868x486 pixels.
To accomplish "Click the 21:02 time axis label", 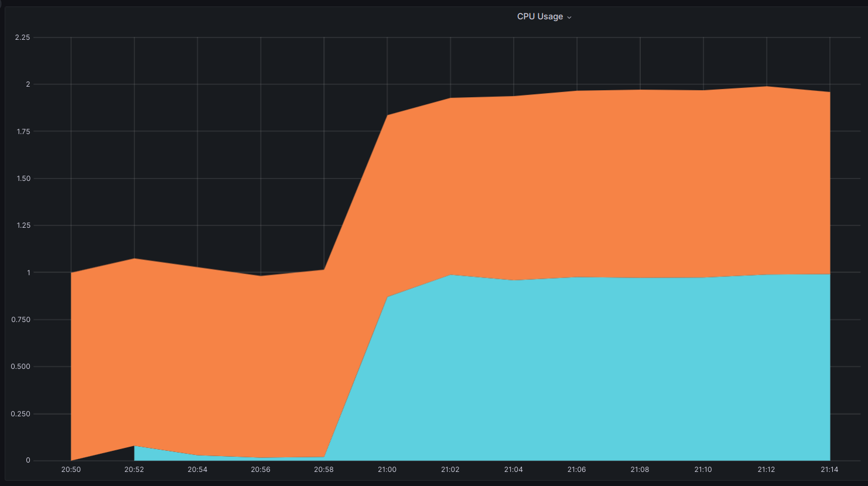I will (x=450, y=470).
